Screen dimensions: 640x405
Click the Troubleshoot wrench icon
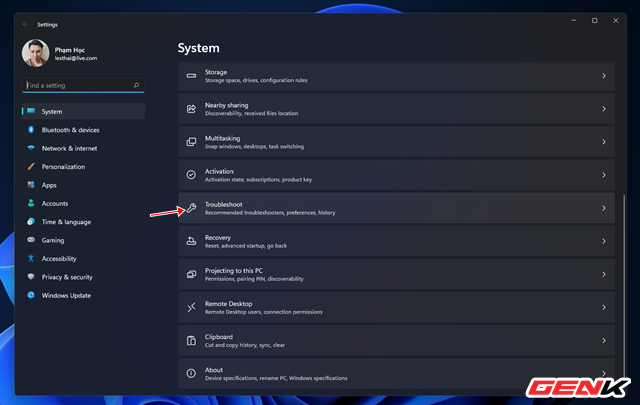191,208
